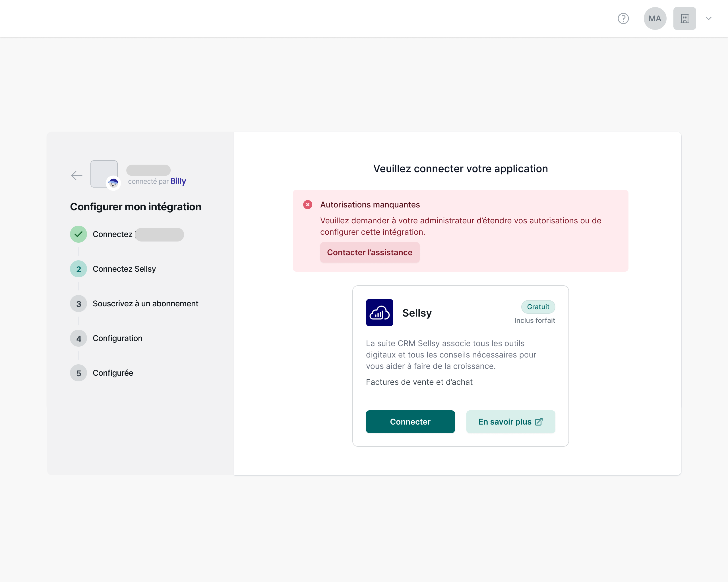Click the Billy mascot avatar badge
The height and width of the screenshot is (582, 728).
coord(113,183)
